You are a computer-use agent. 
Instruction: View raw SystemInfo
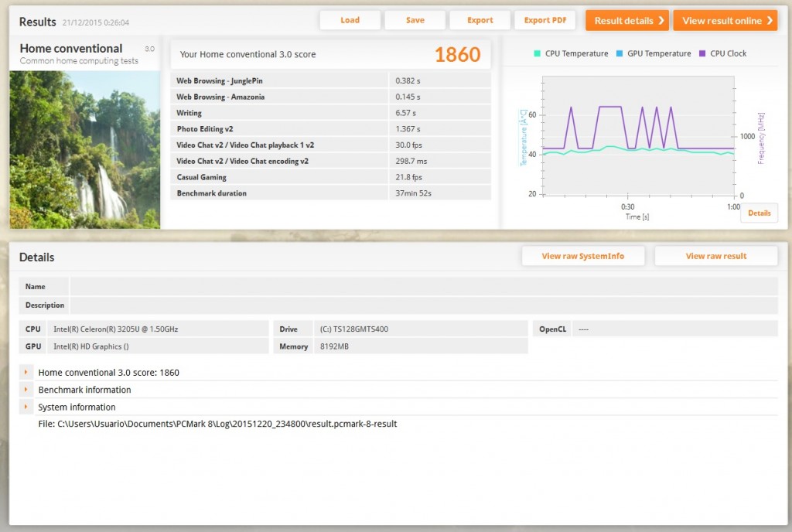582,256
